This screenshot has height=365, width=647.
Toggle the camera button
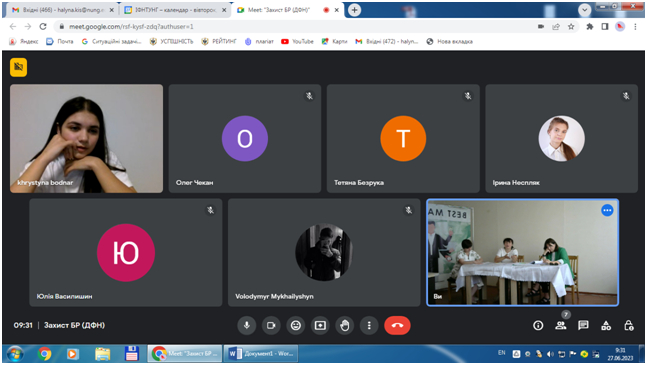[271, 325]
